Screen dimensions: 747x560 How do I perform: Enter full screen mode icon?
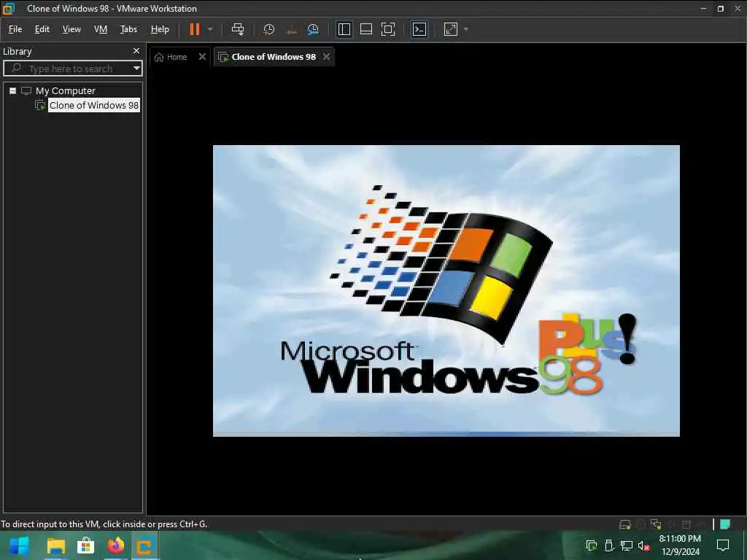click(x=388, y=29)
